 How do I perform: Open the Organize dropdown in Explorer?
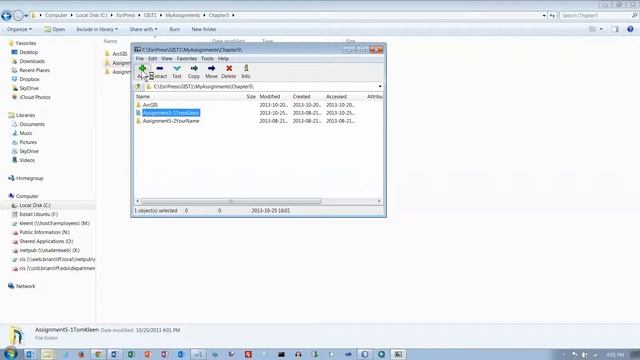point(19,29)
